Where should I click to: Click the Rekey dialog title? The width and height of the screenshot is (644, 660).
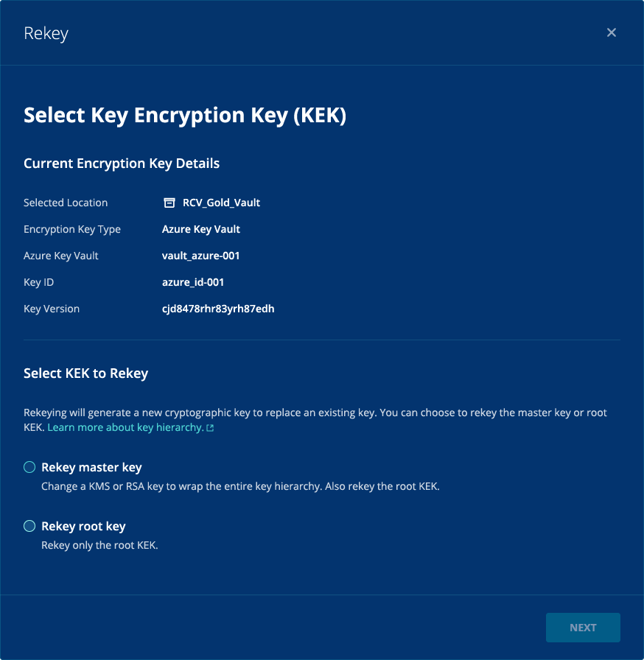point(46,34)
